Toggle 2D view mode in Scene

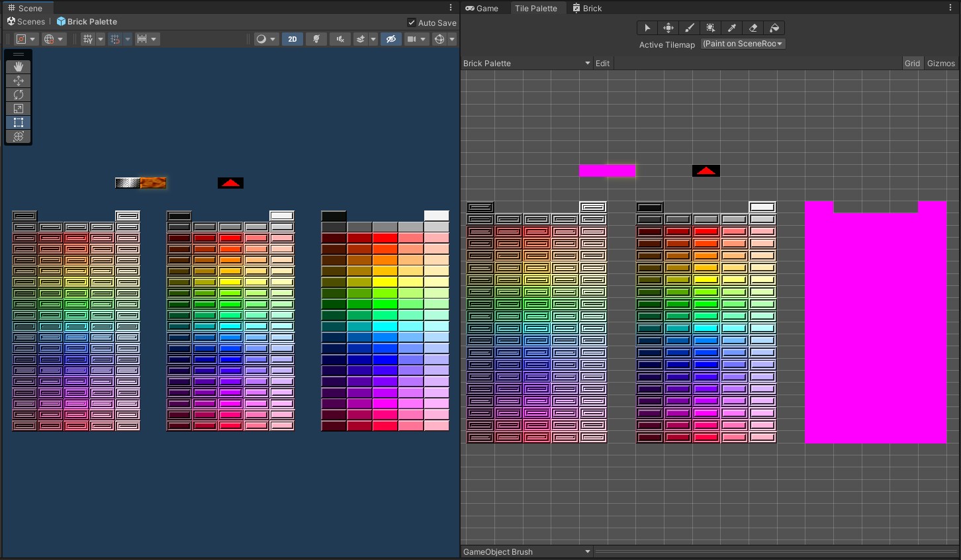point(292,39)
